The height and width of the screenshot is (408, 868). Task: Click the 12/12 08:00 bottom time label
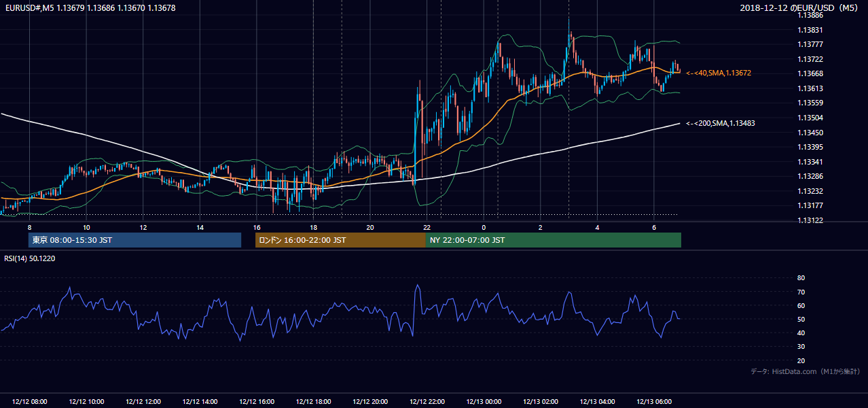[30, 402]
